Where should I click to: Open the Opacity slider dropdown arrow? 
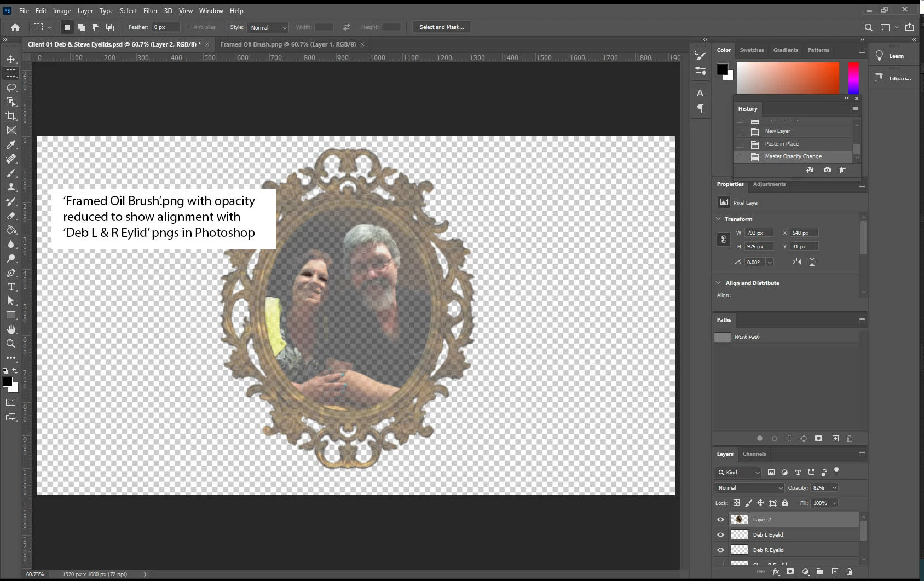[834, 487]
